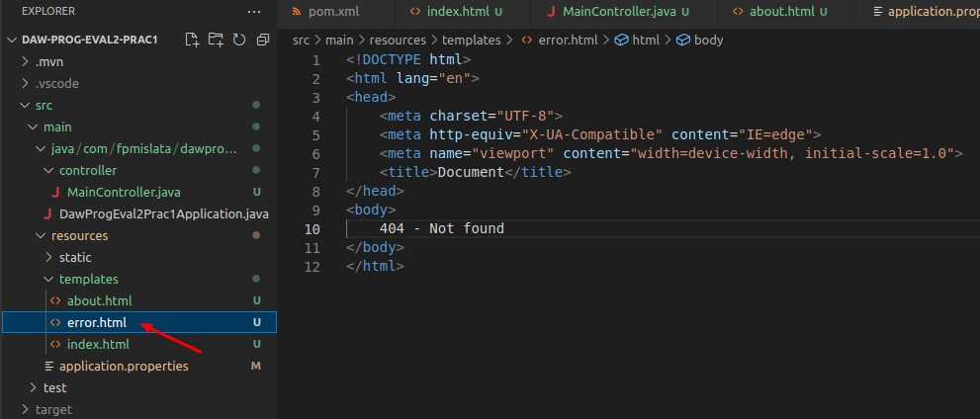This screenshot has height=419, width=980.
Task: Collapse all folders in Explorer
Action: 263,40
